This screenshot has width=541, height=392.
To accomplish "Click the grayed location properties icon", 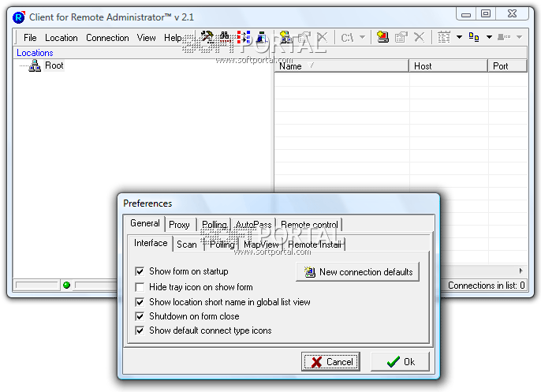I will tap(304, 36).
